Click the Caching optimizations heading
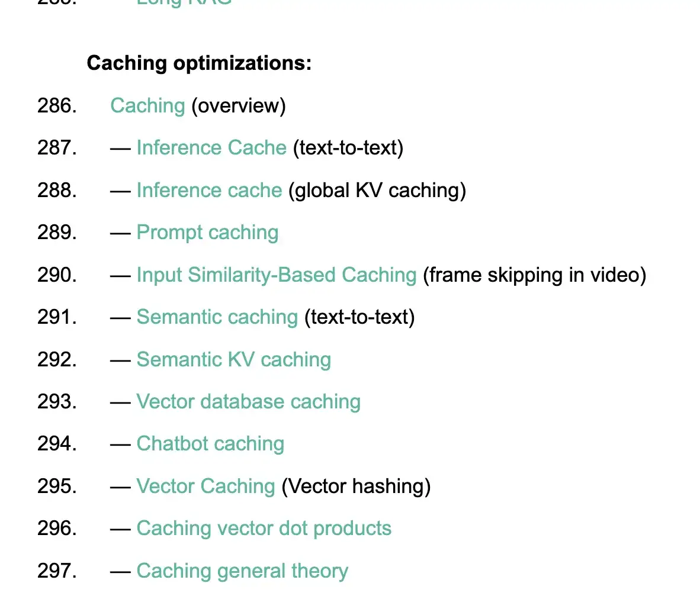The height and width of the screenshot is (612, 700). point(199,63)
